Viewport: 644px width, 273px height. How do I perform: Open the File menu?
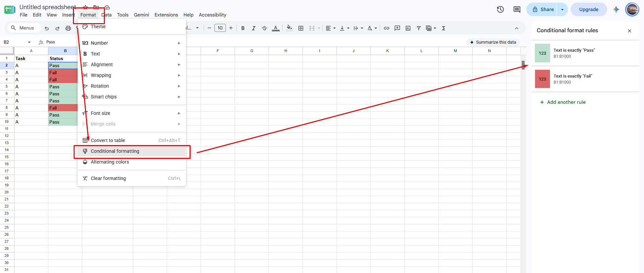(x=24, y=15)
